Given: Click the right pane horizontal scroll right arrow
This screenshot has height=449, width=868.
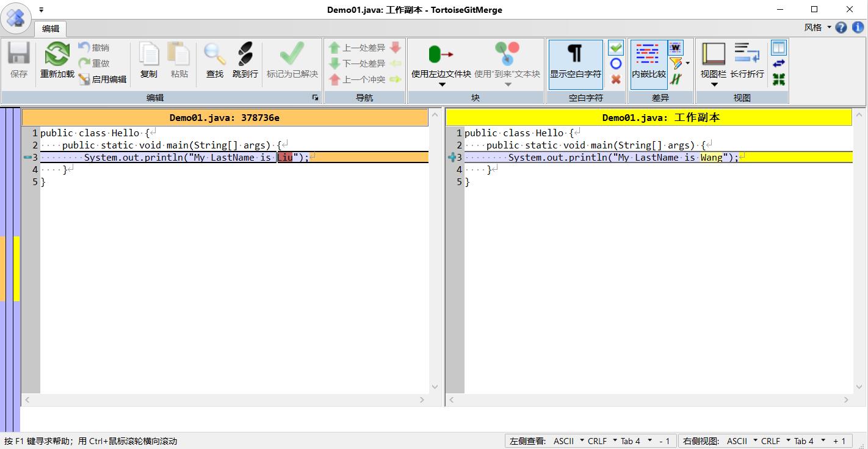Looking at the screenshot, I should coord(846,400).
